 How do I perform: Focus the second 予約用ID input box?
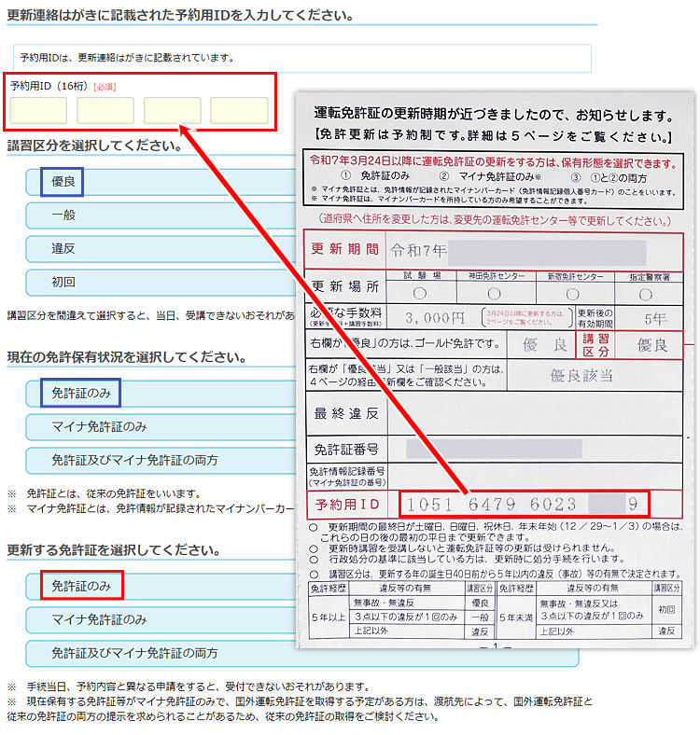[105, 111]
